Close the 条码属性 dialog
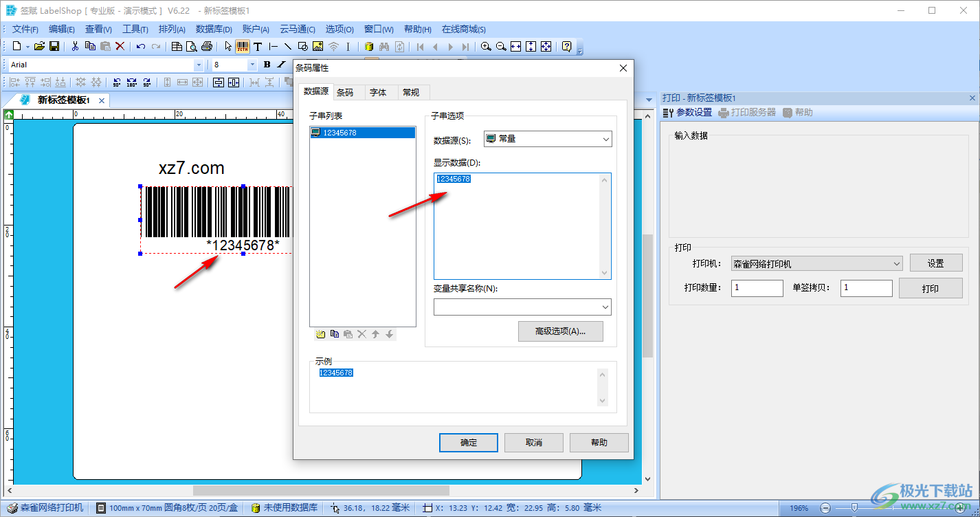Viewport: 980px width, 517px height. pyautogui.click(x=623, y=68)
